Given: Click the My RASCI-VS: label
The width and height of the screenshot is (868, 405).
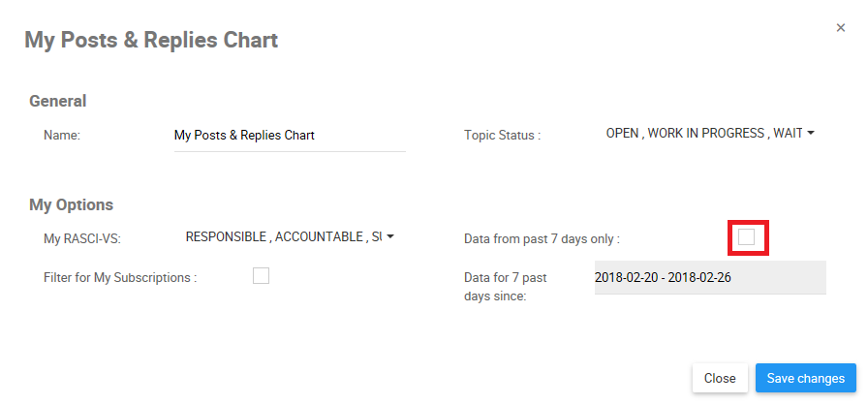Looking at the screenshot, I should click(x=81, y=238).
